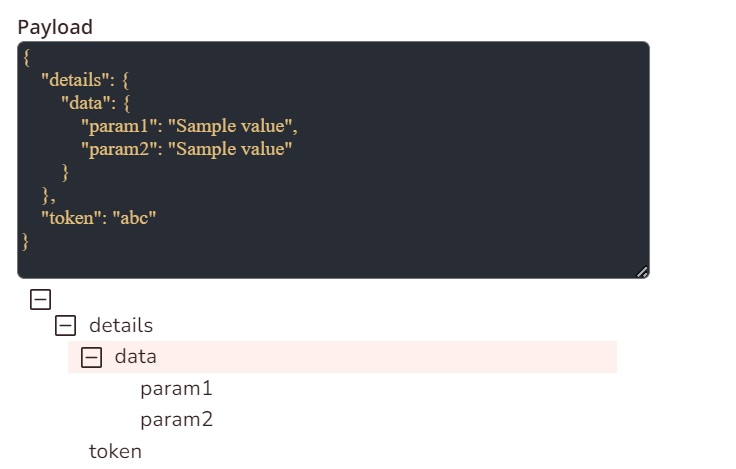Select param1 in the tree view
This screenshot has height=469, width=736.
coord(176,389)
